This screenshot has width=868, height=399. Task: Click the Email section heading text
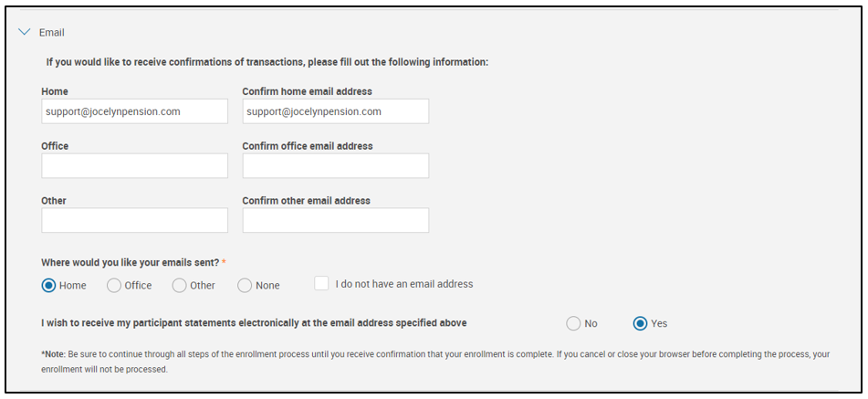click(51, 32)
